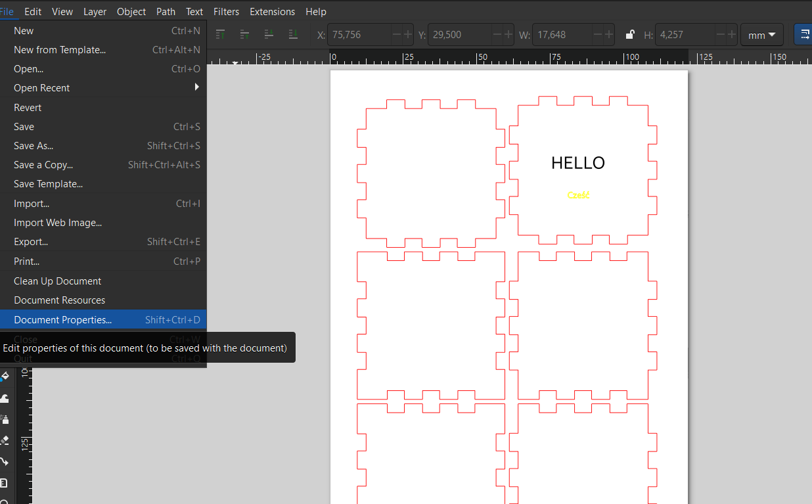Decrease the X value with minus
Screen dimensions: 812x504
click(x=396, y=35)
